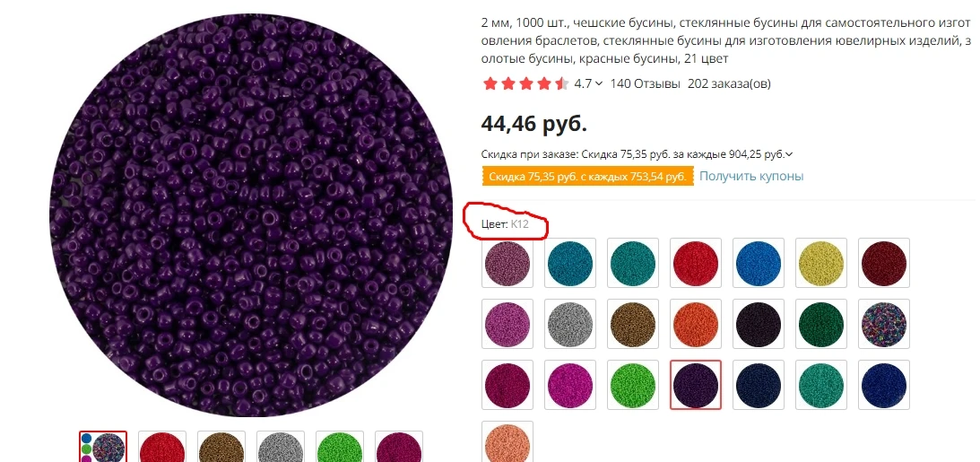980x462 pixels.
Task: Choose the yellow bead color option
Action: pos(821,263)
